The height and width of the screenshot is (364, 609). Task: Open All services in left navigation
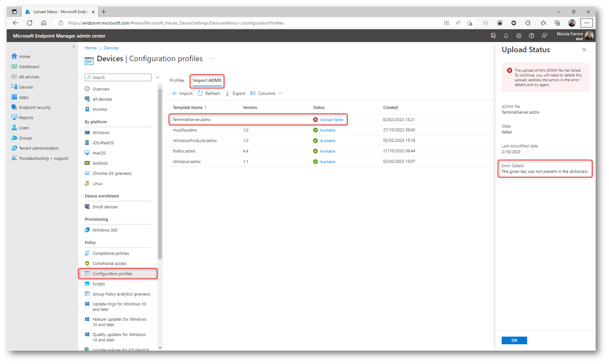click(29, 77)
